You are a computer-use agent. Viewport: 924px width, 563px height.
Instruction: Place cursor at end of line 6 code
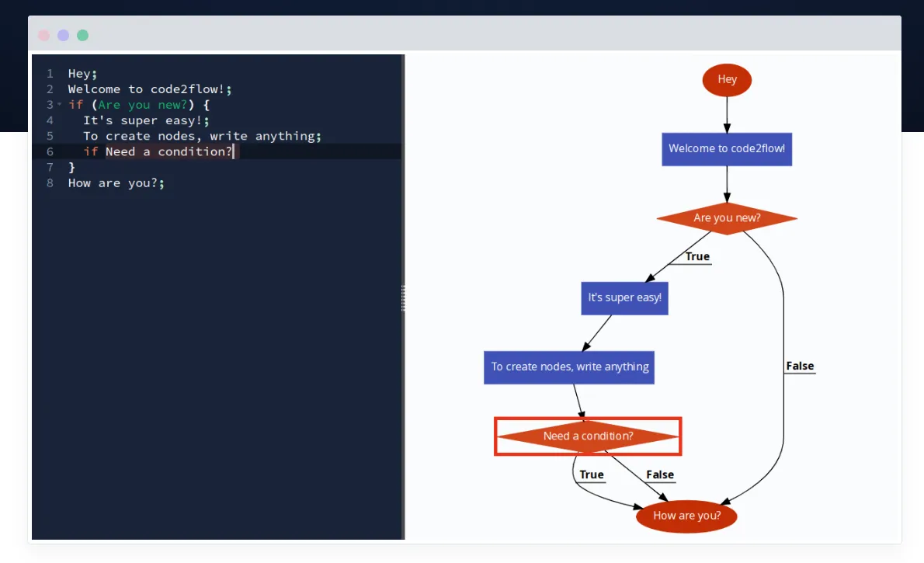[233, 151]
